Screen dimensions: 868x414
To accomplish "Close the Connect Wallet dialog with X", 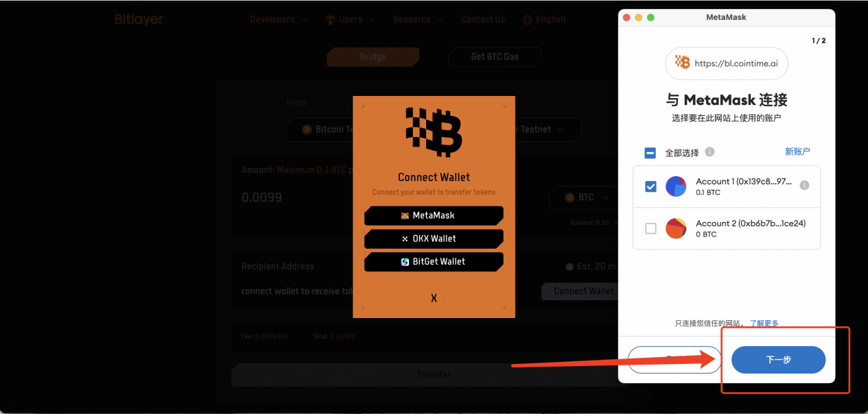I will click(434, 298).
